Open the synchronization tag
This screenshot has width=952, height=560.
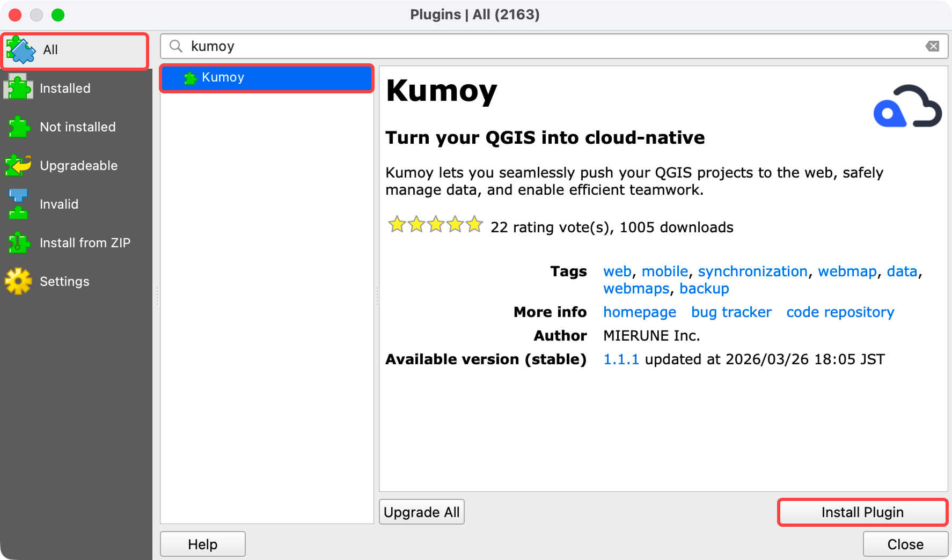753,271
